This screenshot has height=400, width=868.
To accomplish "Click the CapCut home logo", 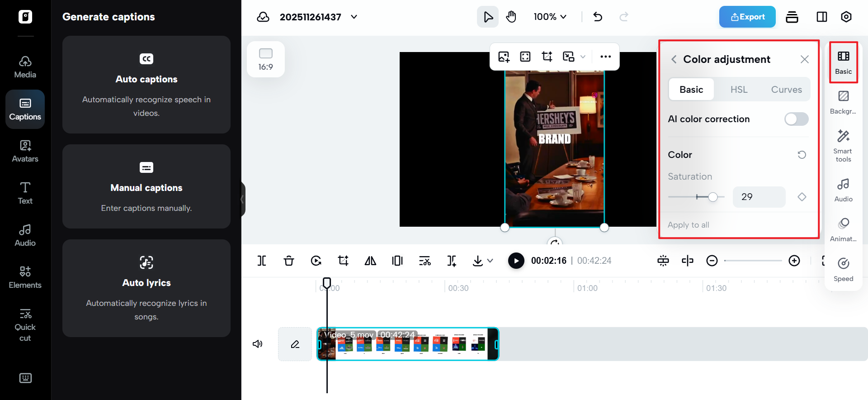I will (x=25, y=17).
